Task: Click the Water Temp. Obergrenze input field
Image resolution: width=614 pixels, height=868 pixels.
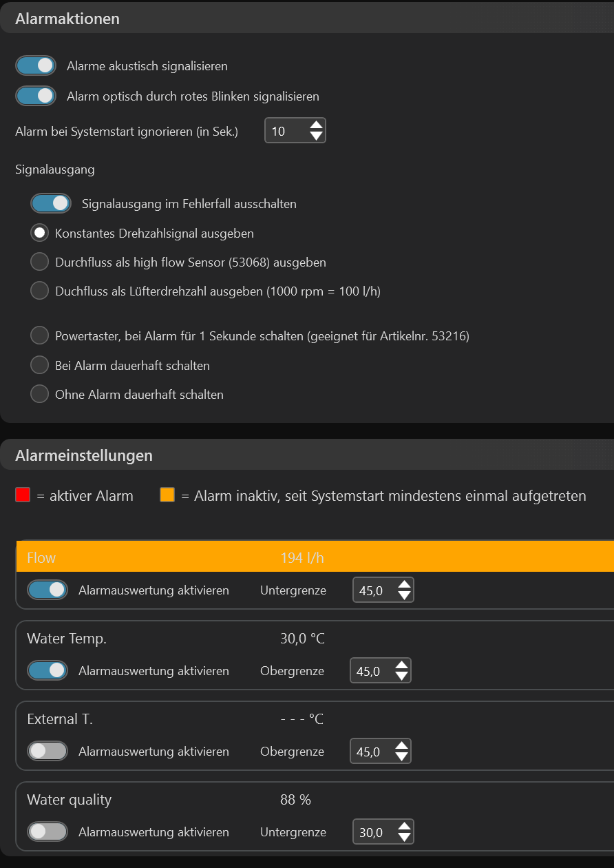Action: 371,671
